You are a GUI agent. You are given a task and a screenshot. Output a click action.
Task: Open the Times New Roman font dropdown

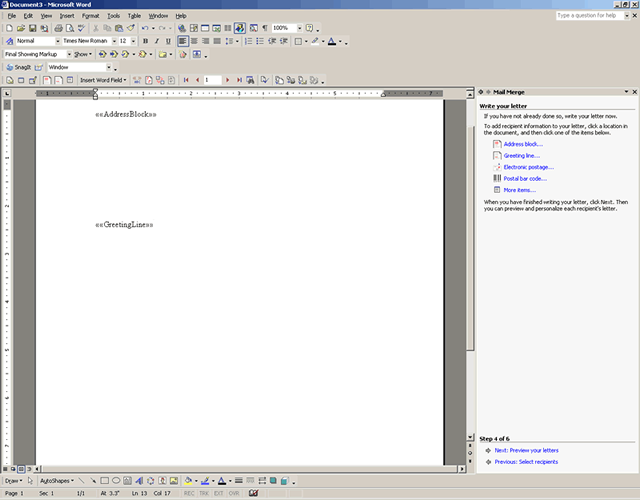114,41
